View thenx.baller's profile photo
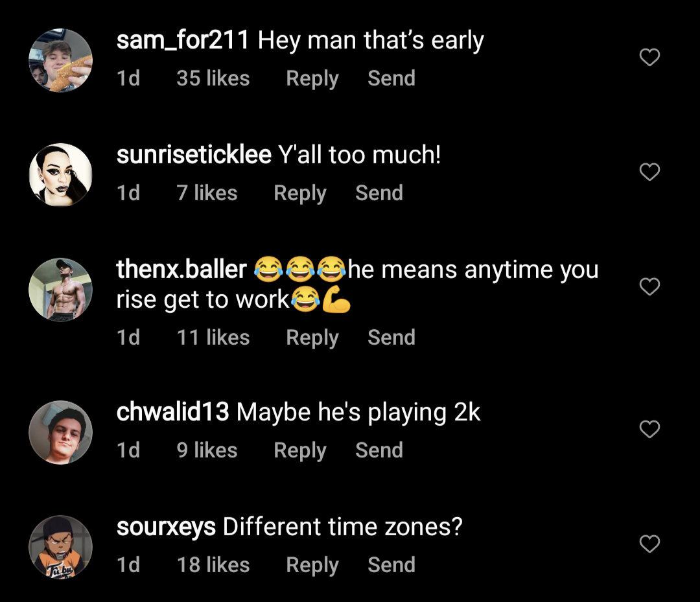The image size is (700, 602). [x=61, y=289]
